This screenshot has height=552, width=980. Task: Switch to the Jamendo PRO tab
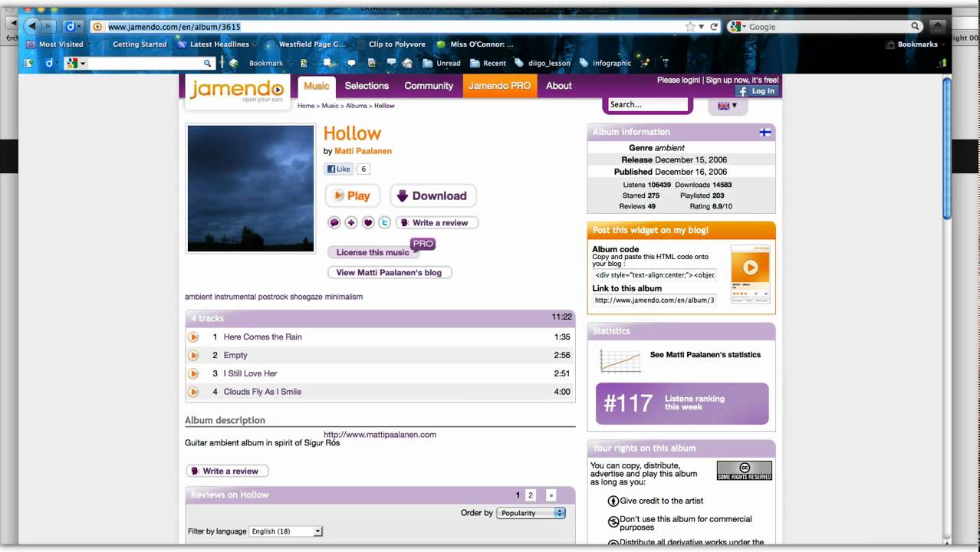pos(499,86)
